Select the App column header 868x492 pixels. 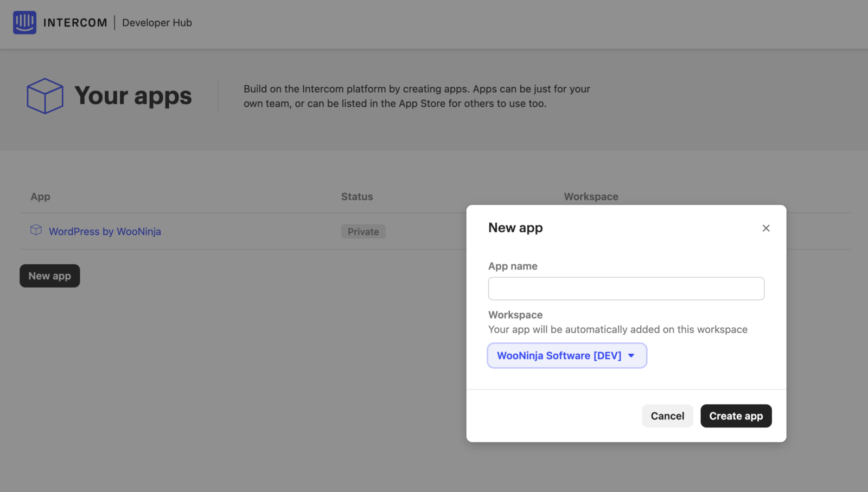40,197
